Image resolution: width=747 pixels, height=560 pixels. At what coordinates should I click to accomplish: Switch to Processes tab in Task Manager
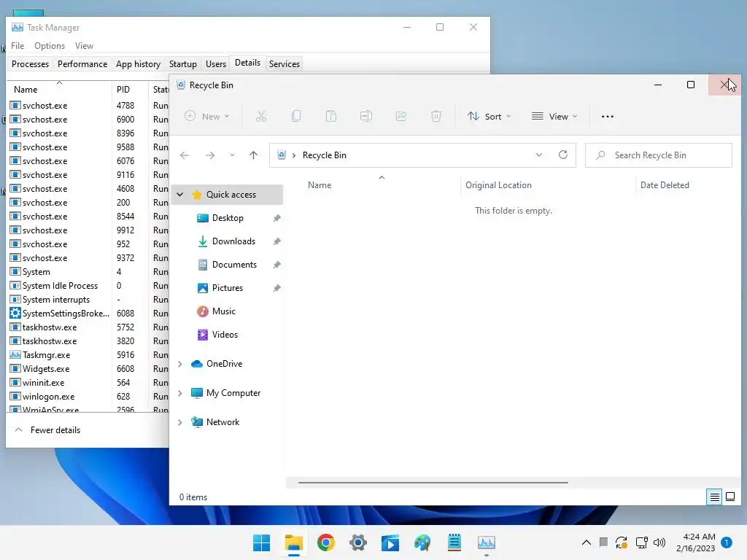[x=30, y=64]
